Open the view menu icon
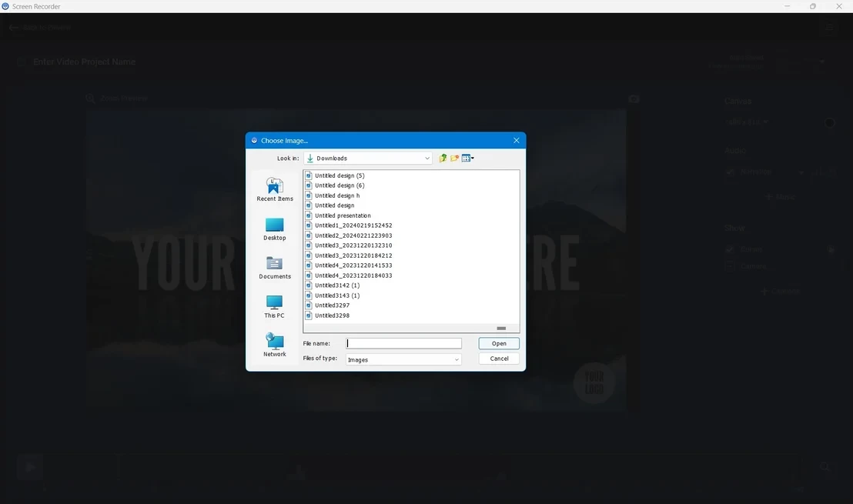The width and height of the screenshot is (853, 504). click(467, 159)
